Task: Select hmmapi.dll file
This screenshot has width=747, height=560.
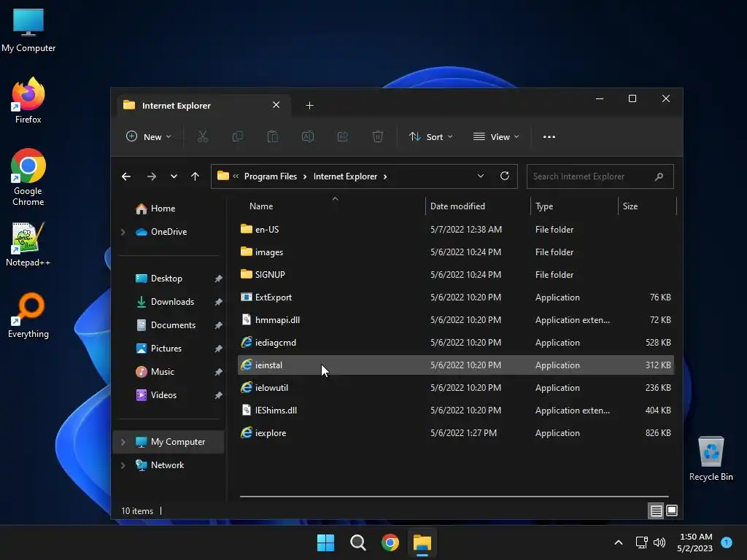Action: coord(455,320)
